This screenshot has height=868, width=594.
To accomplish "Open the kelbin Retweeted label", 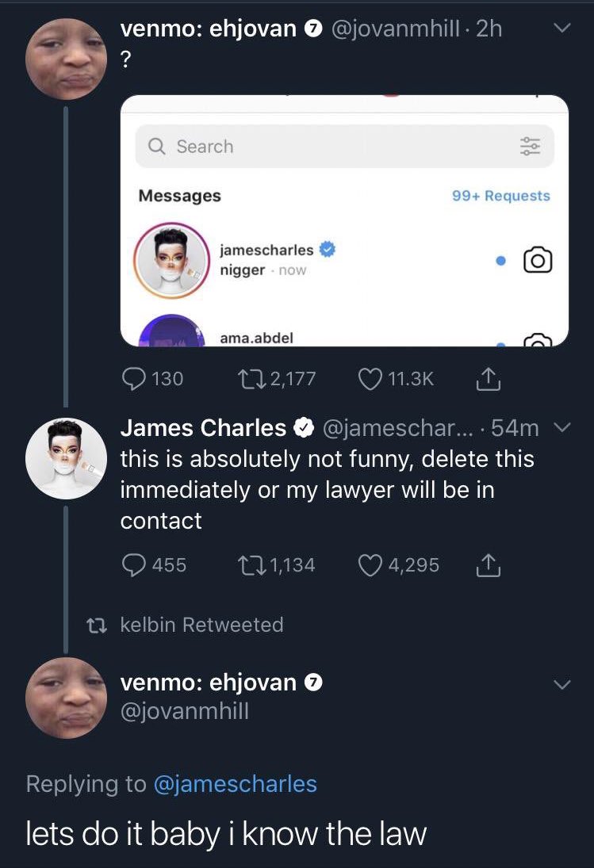I will click(x=201, y=625).
